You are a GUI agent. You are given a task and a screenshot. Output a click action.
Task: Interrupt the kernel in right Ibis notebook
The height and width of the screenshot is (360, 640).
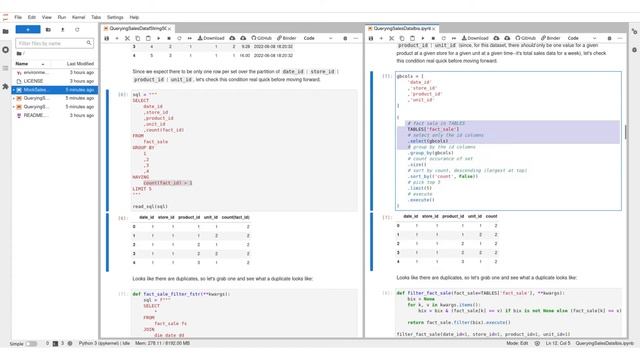[433, 38]
